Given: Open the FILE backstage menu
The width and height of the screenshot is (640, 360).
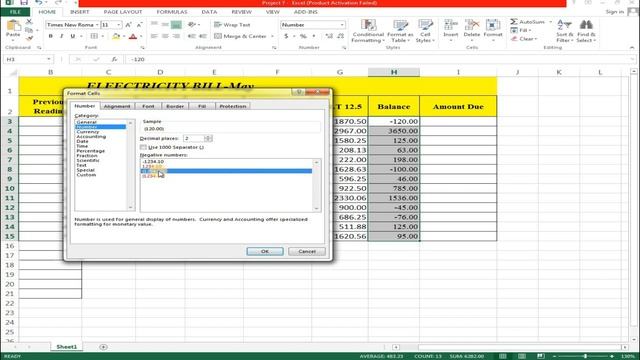Looking at the screenshot, I should coord(15,12).
